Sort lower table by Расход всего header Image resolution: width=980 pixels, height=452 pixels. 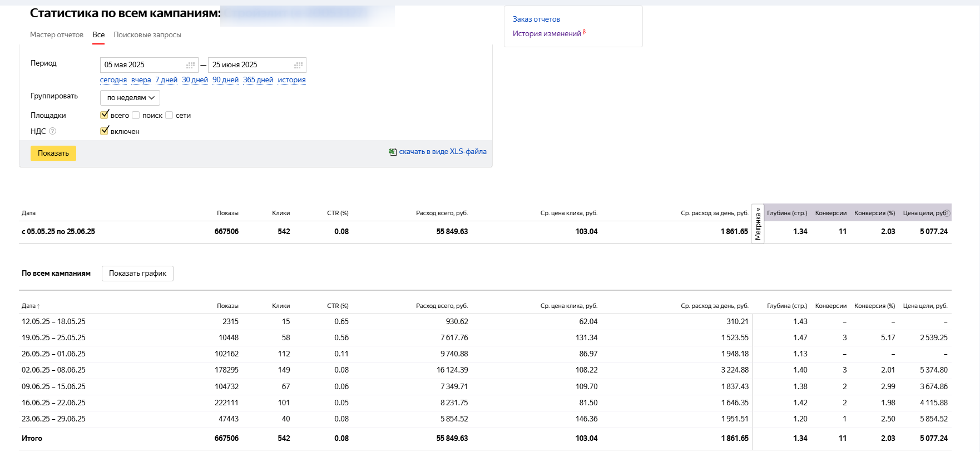442,306
